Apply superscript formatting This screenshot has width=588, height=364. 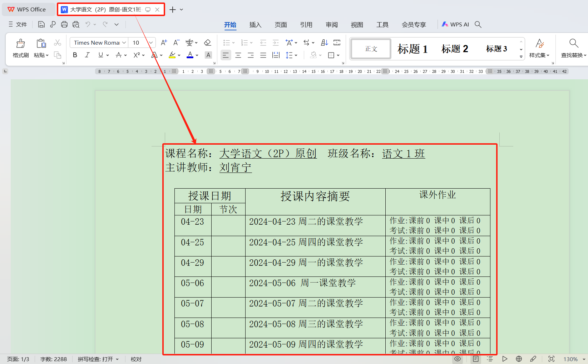(x=136, y=55)
